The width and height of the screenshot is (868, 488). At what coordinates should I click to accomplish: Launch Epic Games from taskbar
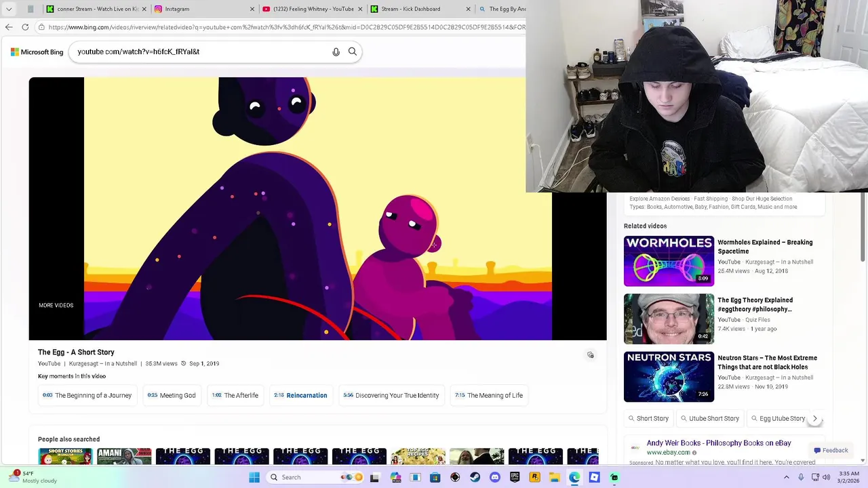pos(515,477)
